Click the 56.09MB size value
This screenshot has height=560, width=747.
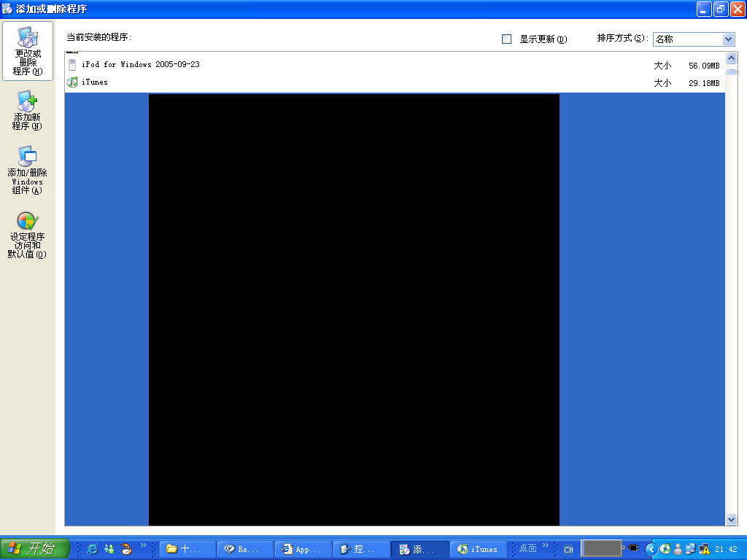click(x=704, y=66)
